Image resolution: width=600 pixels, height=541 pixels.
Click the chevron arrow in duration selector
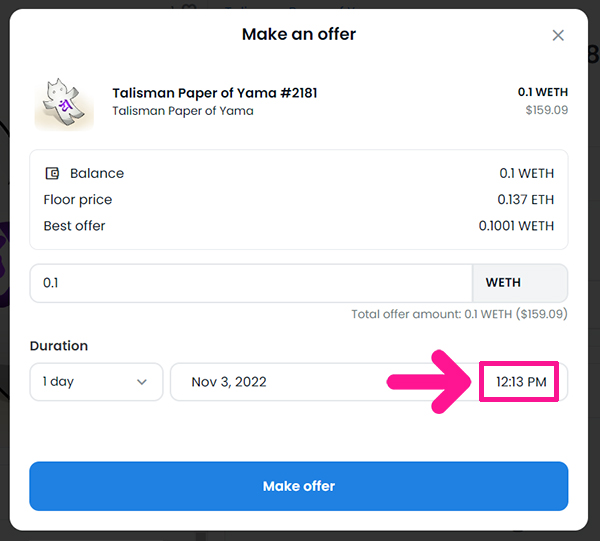142,382
